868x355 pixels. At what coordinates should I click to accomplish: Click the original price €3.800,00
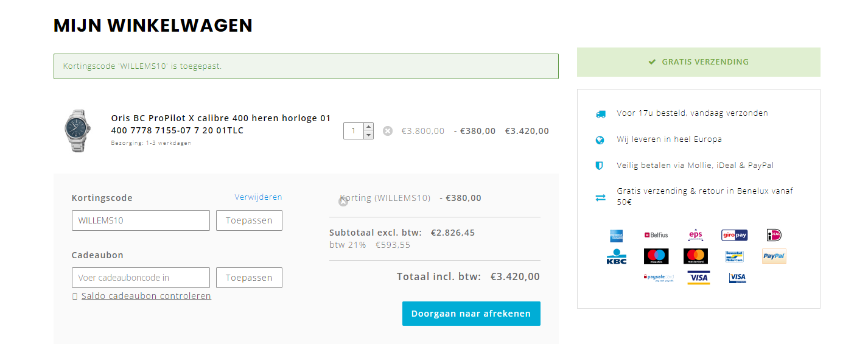(x=423, y=131)
